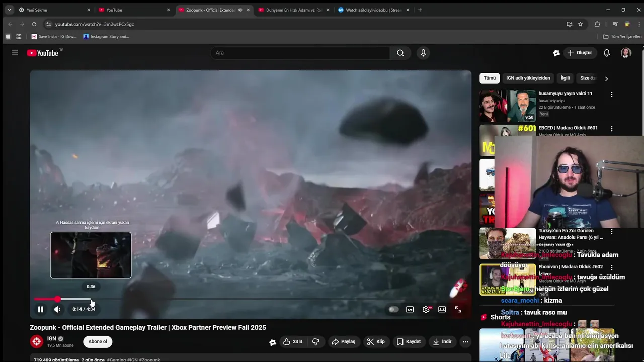Click the search magnifier button

coord(400,53)
